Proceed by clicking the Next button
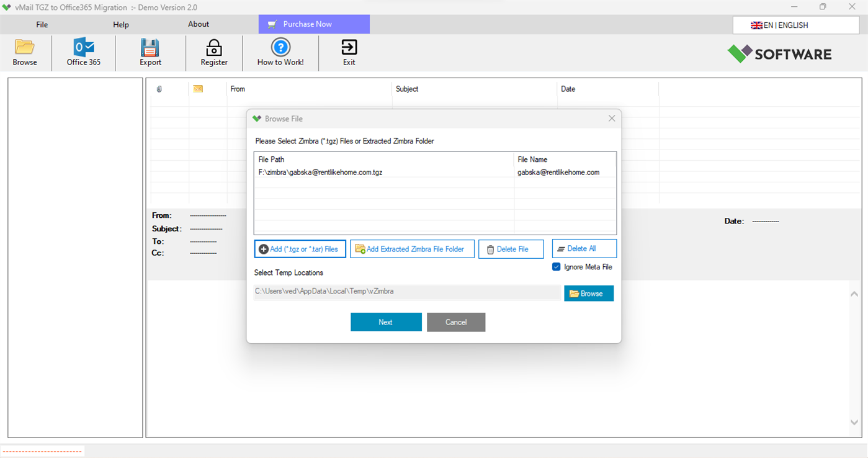This screenshot has width=868, height=458. tap(386, 321)
